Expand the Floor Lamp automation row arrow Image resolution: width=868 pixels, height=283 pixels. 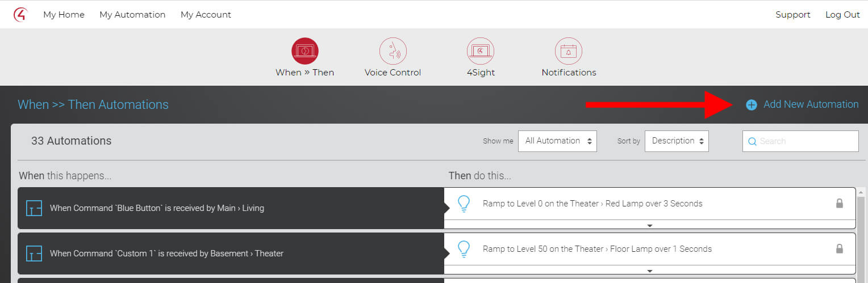click(650, 271)
